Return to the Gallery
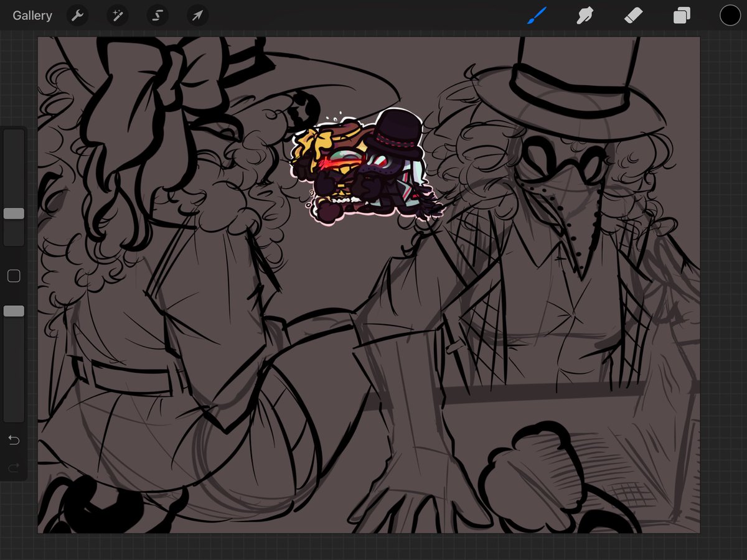Image resolution: width=747 pixels, height=560 pixels. (x=32, y=16)
